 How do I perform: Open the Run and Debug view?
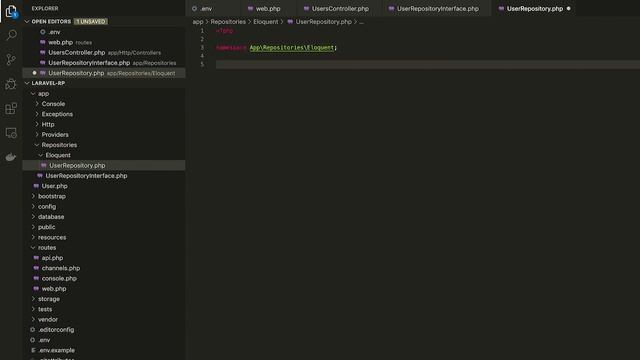pos(11,84)
